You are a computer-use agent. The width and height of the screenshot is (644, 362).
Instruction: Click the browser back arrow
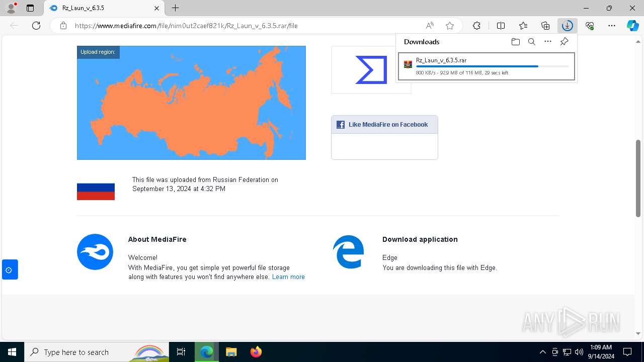pyautogui.click(x=14, y=26)
